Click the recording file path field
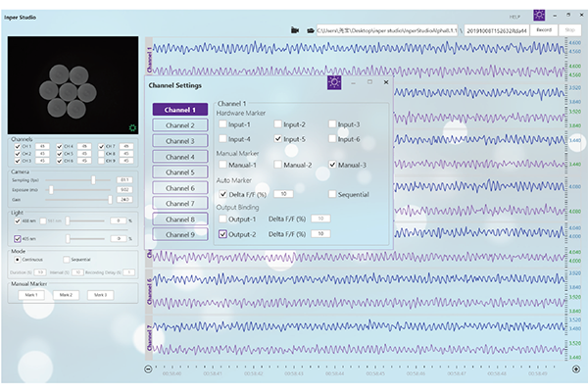The image size is (588, 392). tap(386, 30)
